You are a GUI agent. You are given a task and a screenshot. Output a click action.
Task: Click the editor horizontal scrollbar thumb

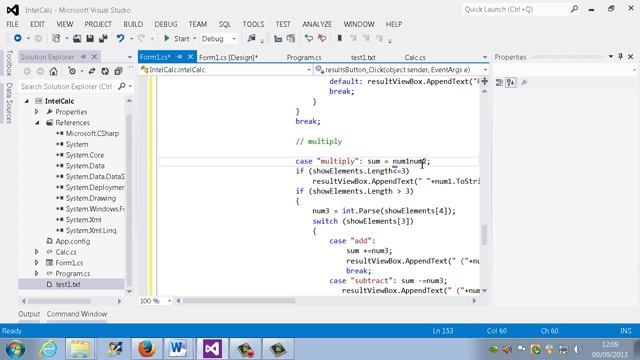(x=239, y=301)
